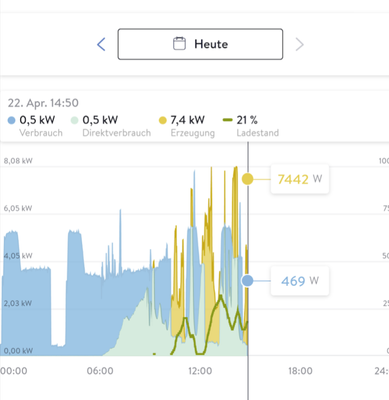Image resolution: width=389 pixels, height=400 pixels.
Task: Click the 469 W tooltip
Action: 300,281
